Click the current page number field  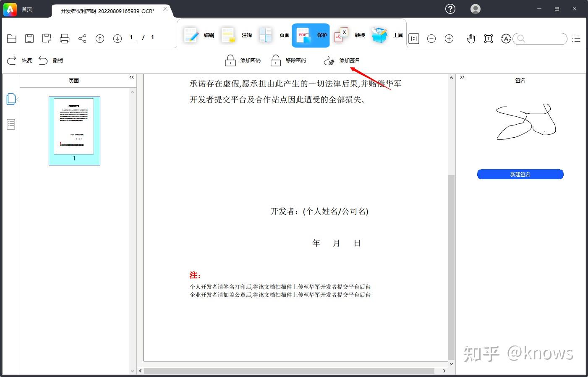pos(131,37)
